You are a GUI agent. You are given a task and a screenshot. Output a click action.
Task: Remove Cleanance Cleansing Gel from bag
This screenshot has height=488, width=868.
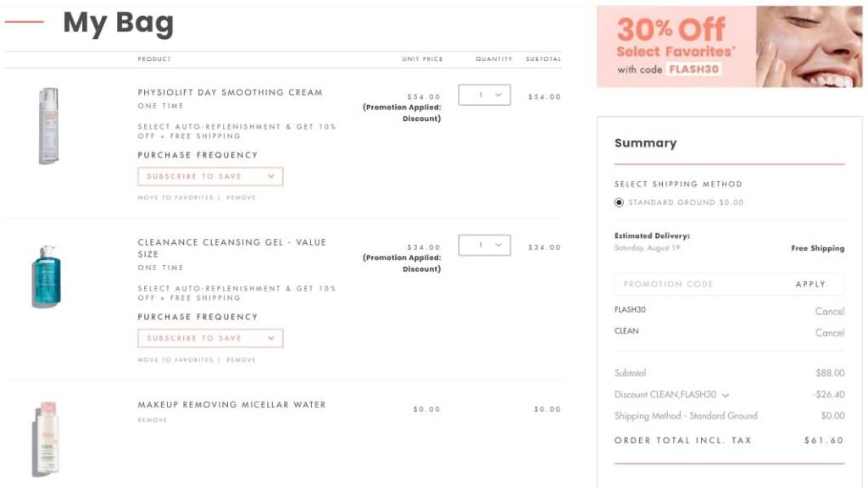241,360
